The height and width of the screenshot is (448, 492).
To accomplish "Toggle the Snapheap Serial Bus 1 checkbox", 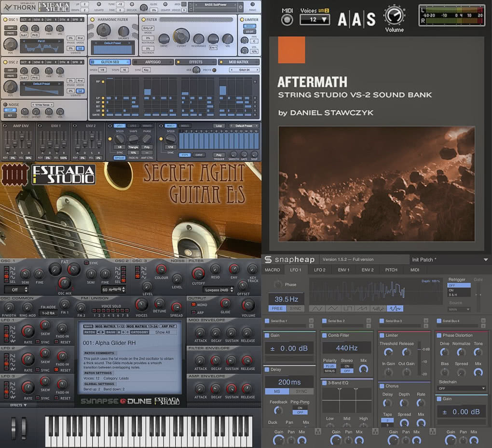I will click(267, 321).
